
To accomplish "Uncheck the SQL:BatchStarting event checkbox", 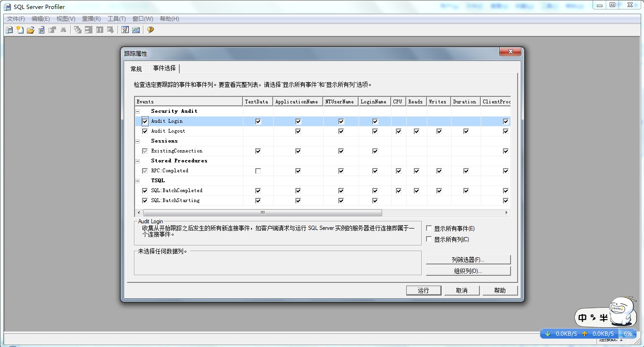I will tap(145, 201).
